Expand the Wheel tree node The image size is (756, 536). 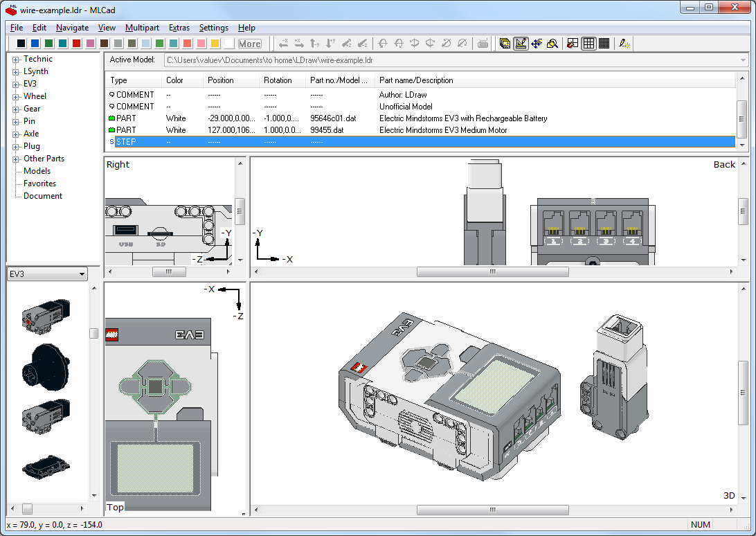[15, 97]
